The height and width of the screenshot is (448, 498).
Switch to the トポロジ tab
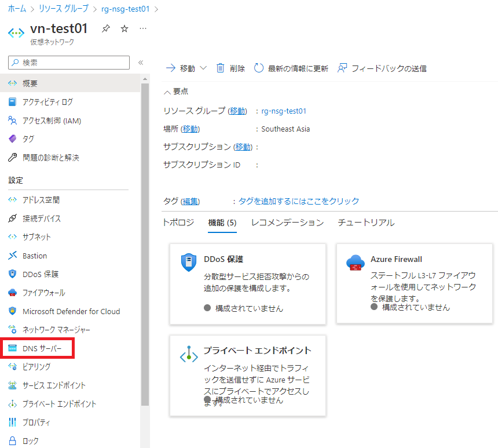[x=178, y=222]
